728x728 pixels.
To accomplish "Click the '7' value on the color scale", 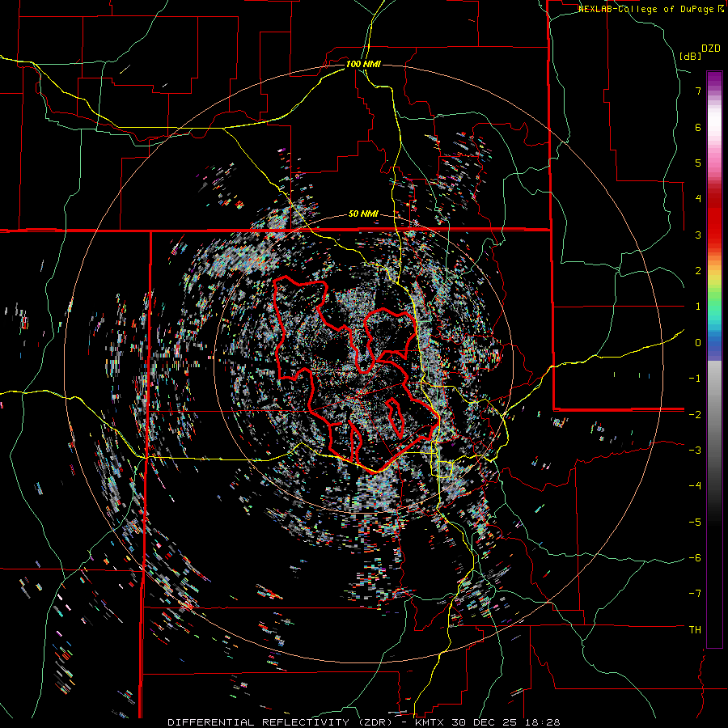I will [x=698, y=91].
